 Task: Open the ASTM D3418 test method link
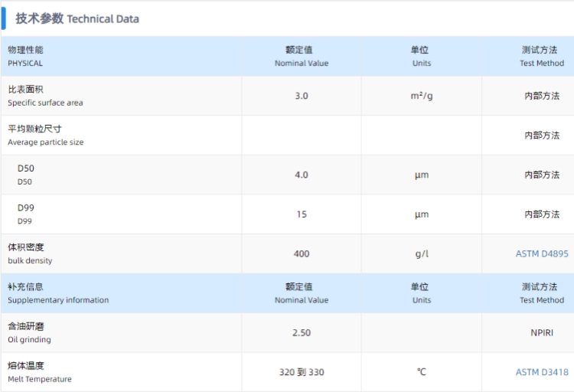click(x=542, y=372)
